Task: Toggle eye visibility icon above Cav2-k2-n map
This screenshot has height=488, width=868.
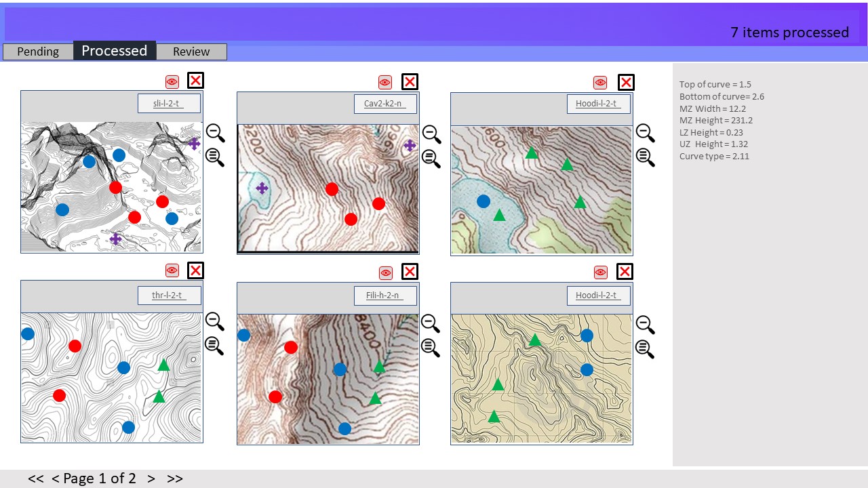Action: (385, 83)
